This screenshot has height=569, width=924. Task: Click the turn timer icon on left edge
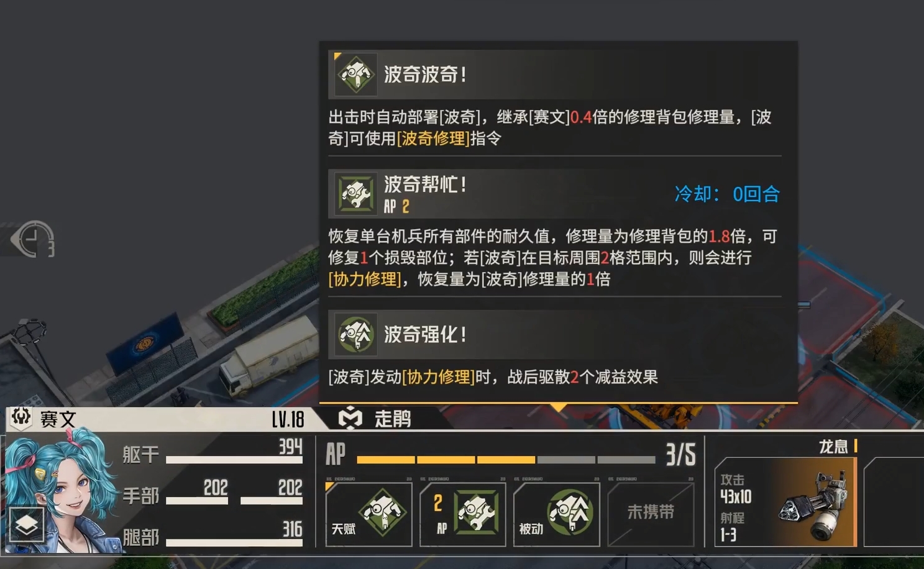[x=34, y=239]
